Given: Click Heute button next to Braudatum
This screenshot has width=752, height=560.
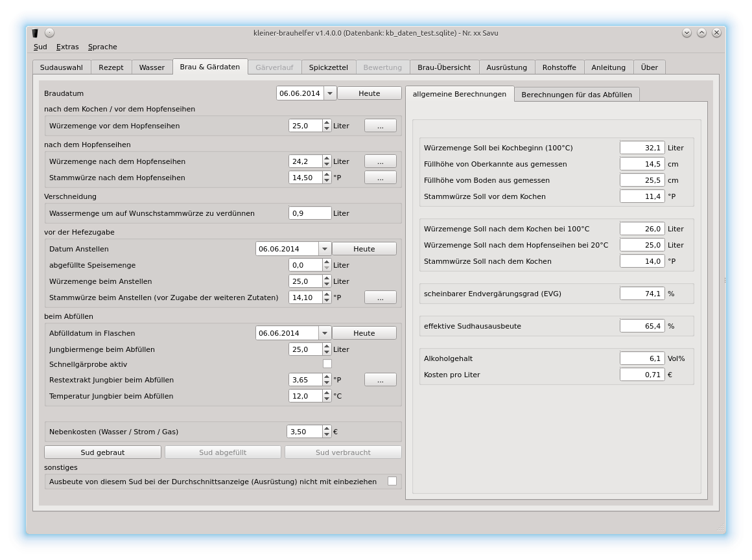Looking at the screenshot, I should pyautogui.click(x=369, y=93).
